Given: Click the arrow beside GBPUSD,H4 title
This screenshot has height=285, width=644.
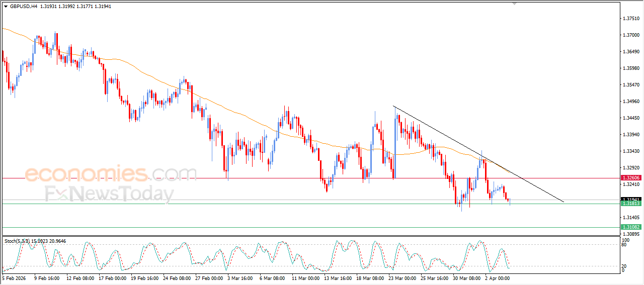Looking at the screenshot, I should [x=6, y=7].
